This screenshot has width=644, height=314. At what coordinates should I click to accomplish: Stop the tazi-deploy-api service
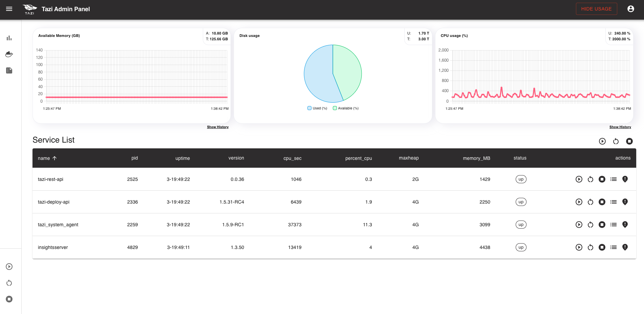click(602, 202)
